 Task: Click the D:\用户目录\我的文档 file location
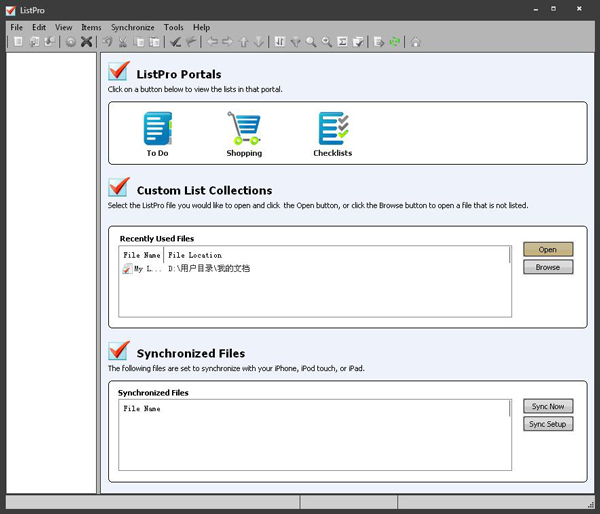[x=209, y=268]
